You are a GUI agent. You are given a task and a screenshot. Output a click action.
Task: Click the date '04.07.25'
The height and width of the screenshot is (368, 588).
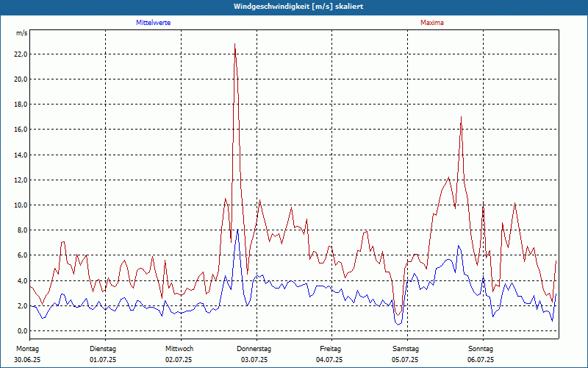329,360
